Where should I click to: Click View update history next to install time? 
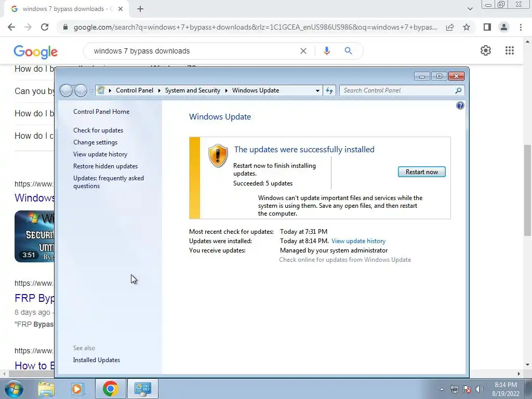(x=358, y=241)
